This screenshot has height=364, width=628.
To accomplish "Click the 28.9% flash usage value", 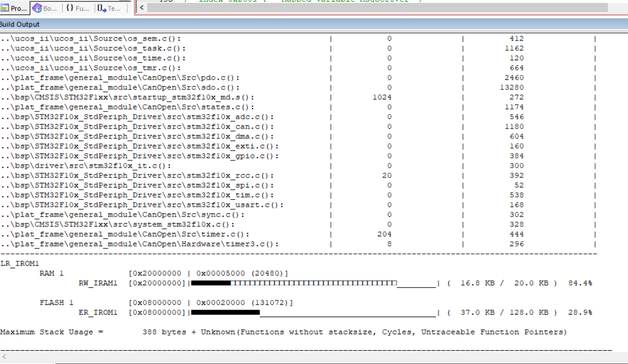I will (x=580, y=312).
